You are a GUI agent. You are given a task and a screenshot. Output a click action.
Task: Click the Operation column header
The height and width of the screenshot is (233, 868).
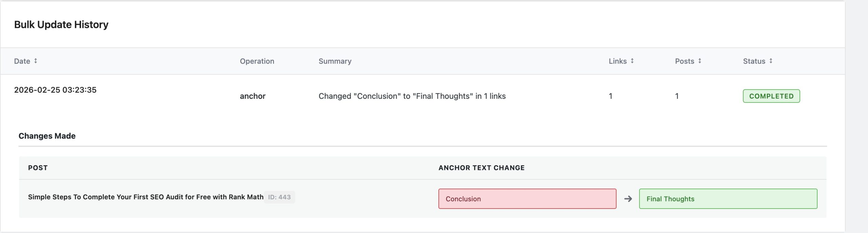point(257,61)
